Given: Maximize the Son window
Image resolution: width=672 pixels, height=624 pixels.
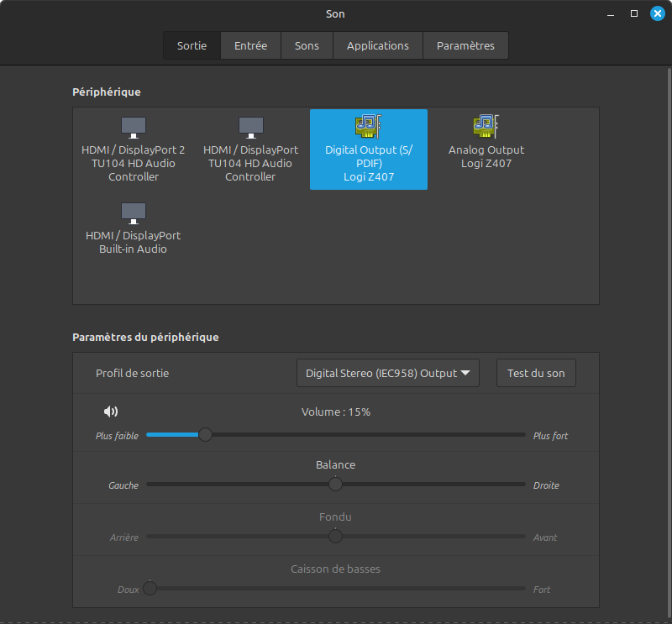Looking at the screenshot, I should pyautogui.click(x=634, y=13).
